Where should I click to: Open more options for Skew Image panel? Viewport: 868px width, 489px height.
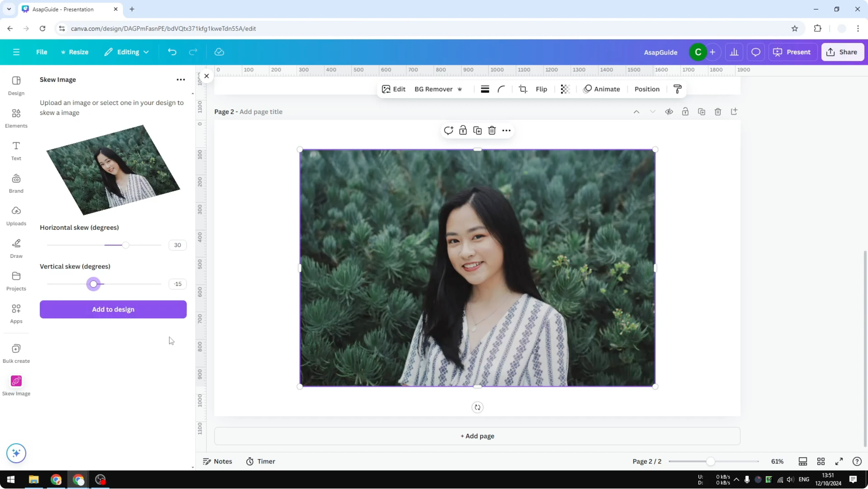click(x=181, y=80)
